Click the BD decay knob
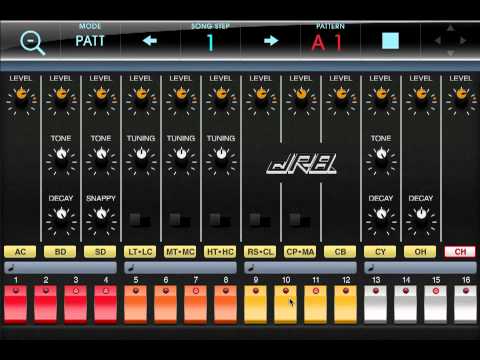The height and width of the screenshot is (360, 480). pos(61,220)
